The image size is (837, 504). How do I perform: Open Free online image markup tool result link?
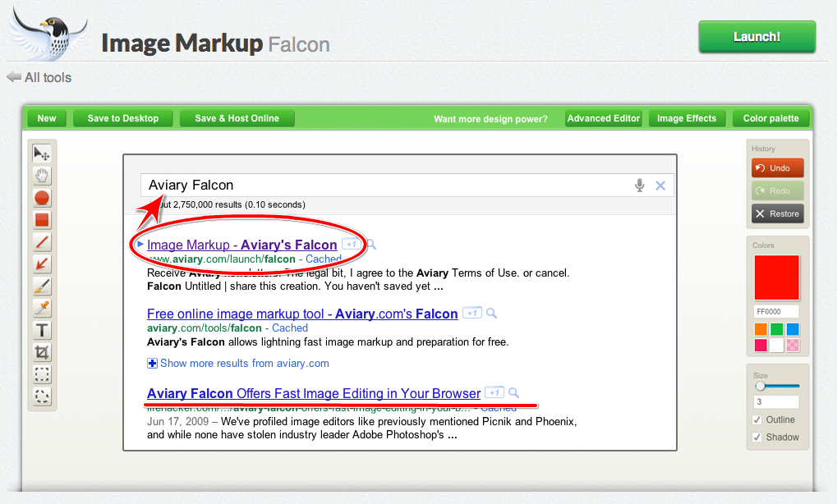tap(302, 314)
